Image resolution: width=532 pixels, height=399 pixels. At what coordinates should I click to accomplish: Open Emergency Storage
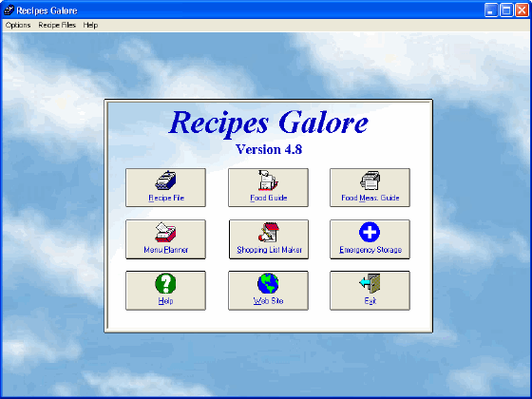pyautogui.click(x=370, y=239)
